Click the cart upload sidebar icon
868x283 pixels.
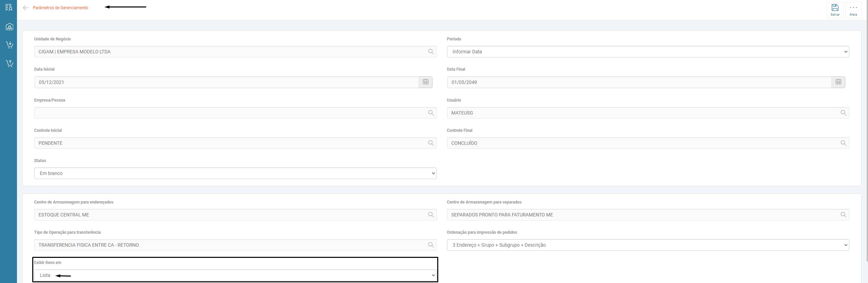click(10, 64)
